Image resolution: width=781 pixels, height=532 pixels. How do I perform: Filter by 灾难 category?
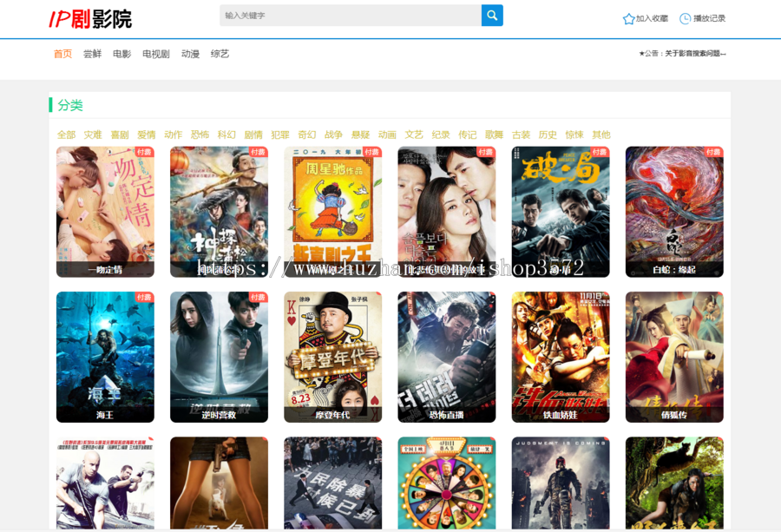[93, 135]
